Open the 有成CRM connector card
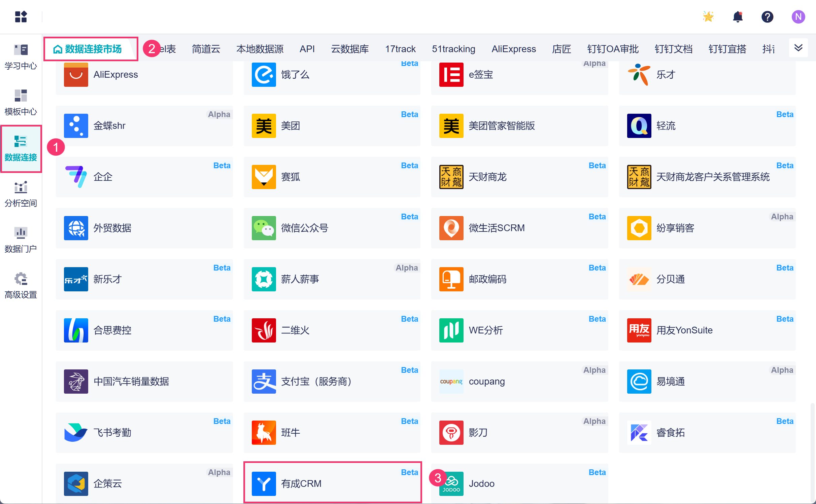Image resolution: width=816 pixels, height=504 pixels. pyautogui.click(x=332, y=483)
